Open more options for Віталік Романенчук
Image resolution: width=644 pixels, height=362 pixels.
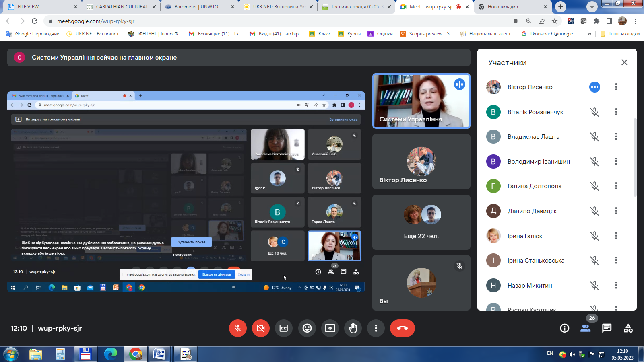pyautogui.click(x=616, y=112)
